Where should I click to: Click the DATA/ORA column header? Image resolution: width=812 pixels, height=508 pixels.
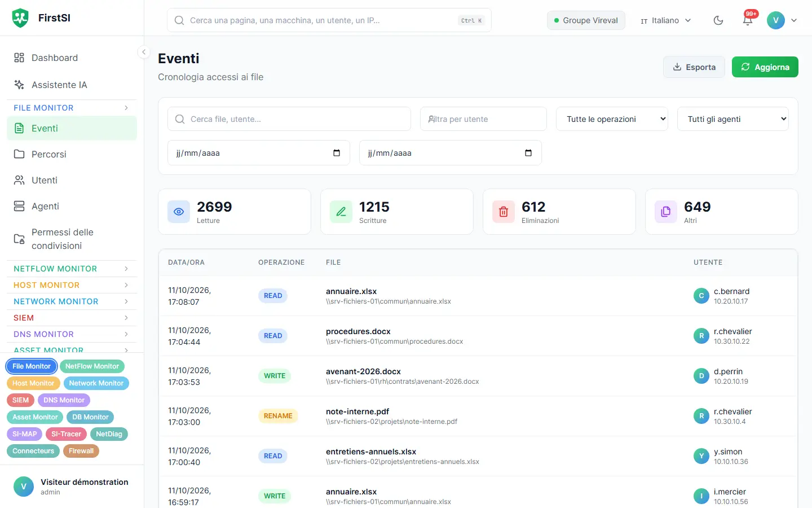coord(186,262)
